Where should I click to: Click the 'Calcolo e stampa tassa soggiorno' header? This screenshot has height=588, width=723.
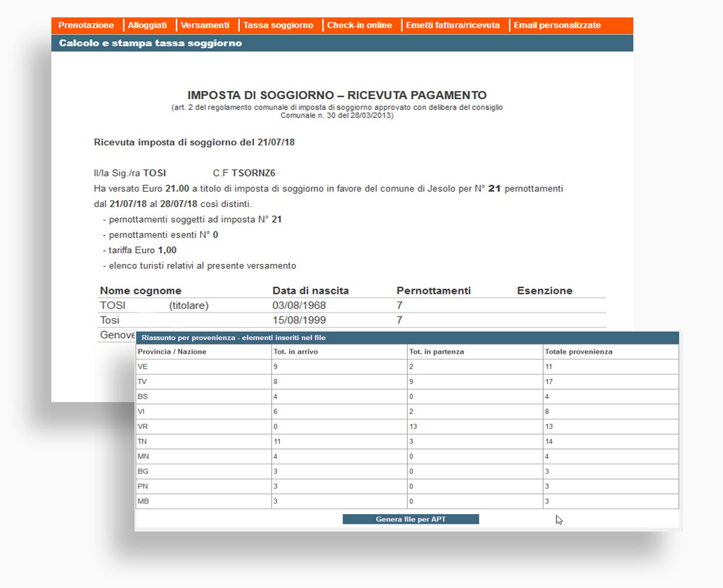click(x=150, y=43)
